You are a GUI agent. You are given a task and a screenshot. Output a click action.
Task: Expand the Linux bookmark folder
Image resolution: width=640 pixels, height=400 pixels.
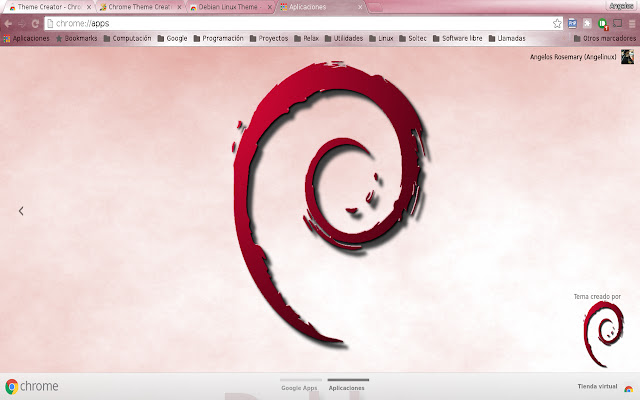coord(381,38)
